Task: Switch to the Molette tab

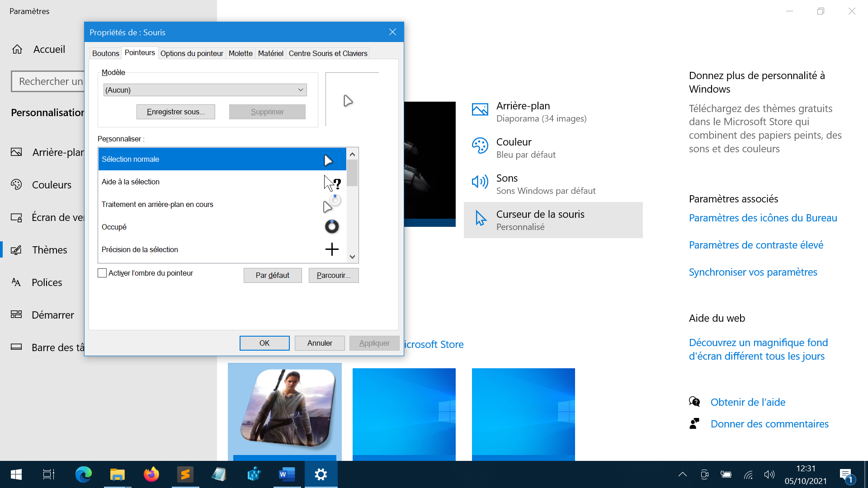Action: coord(241,53)
